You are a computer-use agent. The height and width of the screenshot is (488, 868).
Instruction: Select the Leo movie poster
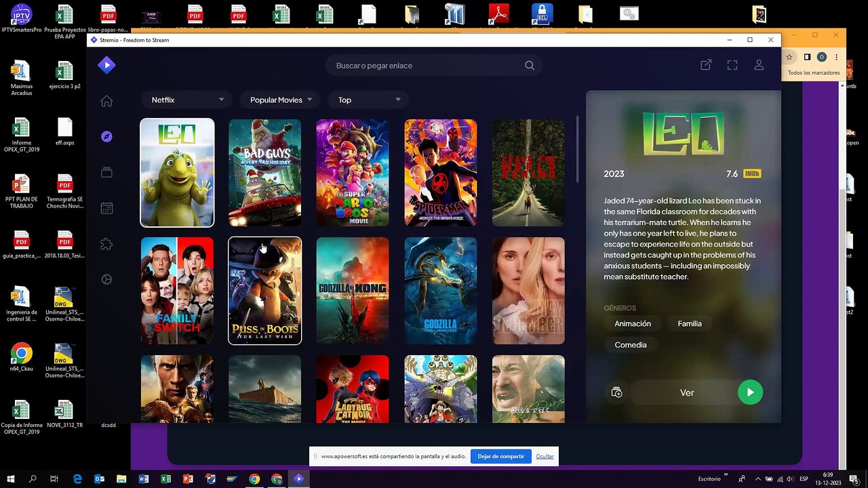pos(177,173)
